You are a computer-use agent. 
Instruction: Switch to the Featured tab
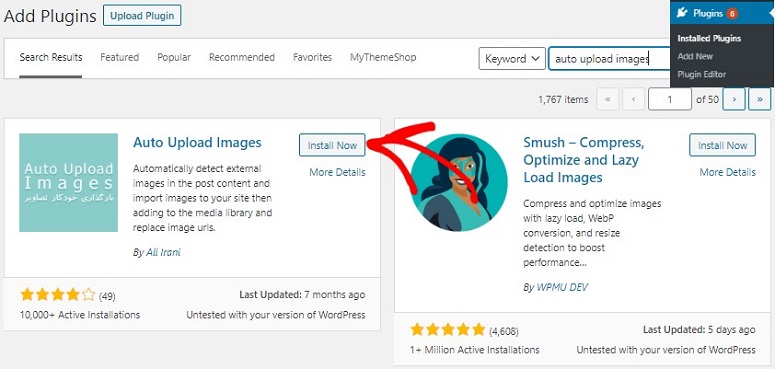(x=120, y=57)
